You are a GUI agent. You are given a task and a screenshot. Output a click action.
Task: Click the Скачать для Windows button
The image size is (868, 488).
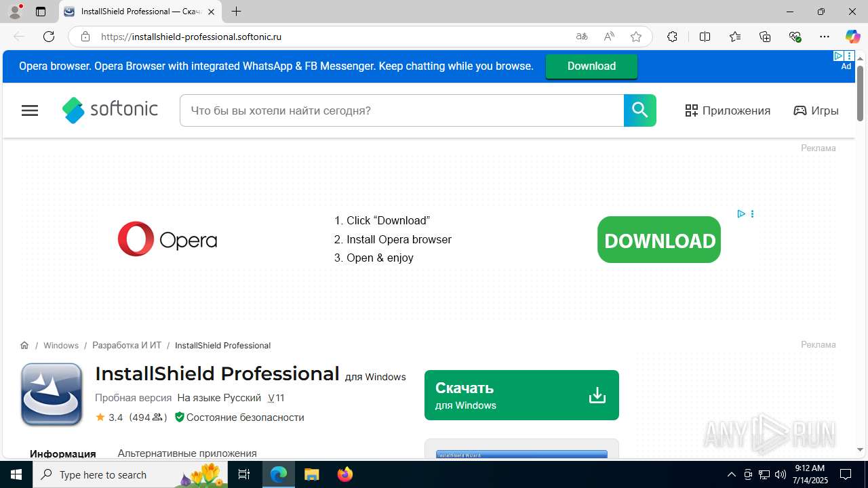(x=521, y=395)
